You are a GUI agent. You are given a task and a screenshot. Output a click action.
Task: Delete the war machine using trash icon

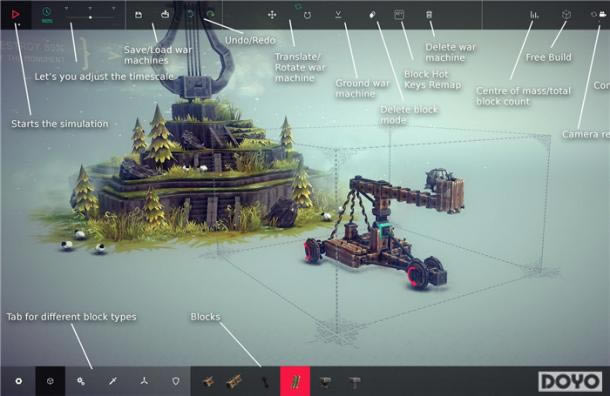(429, 15)
